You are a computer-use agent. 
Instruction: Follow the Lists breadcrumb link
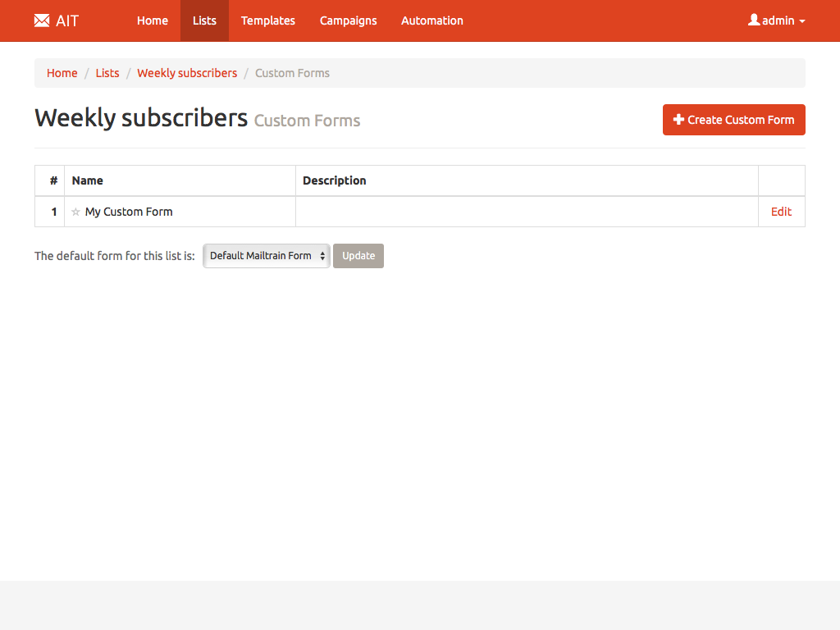coord(107,73)
